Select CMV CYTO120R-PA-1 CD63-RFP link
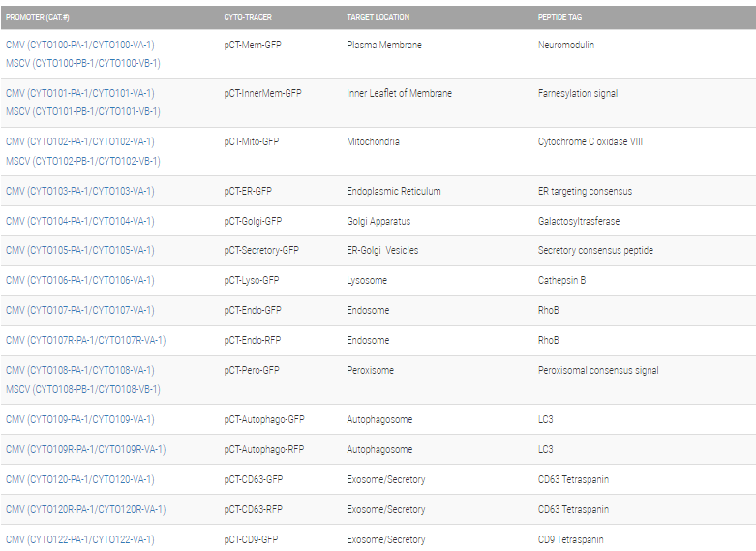 pyautogui.click(x=85, y=509)
